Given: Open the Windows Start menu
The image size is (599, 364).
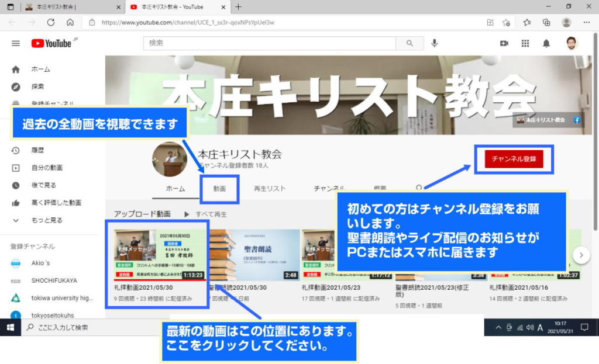Looking at the screenshot, I should point(11,328).
